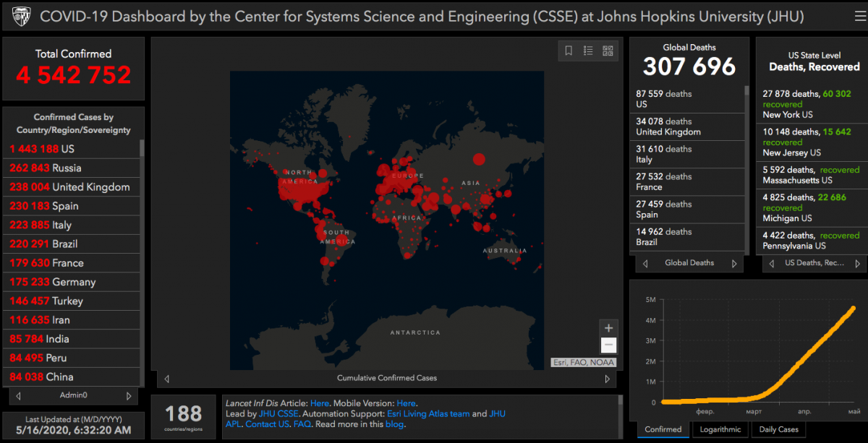Open the basemap gallery grid icon
This screenshot has height=443, width=868.
(608, 51)
